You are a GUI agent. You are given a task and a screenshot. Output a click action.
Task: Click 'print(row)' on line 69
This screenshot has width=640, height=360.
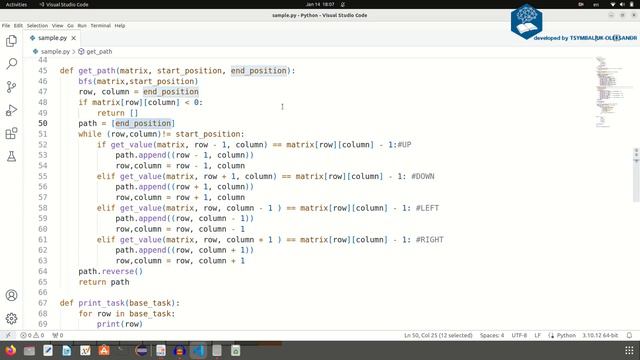point(120,324)
